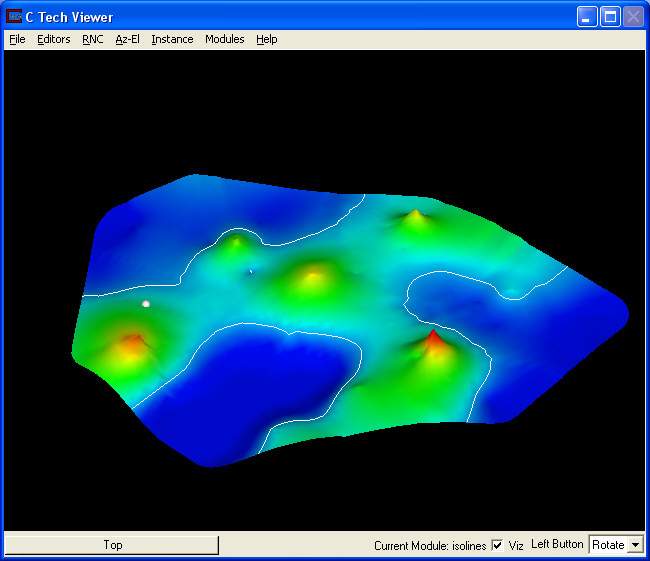Close the C Tech Viewer window
Image resolution: width=650 pixels, height=561 pixels.
click(633, 17)
